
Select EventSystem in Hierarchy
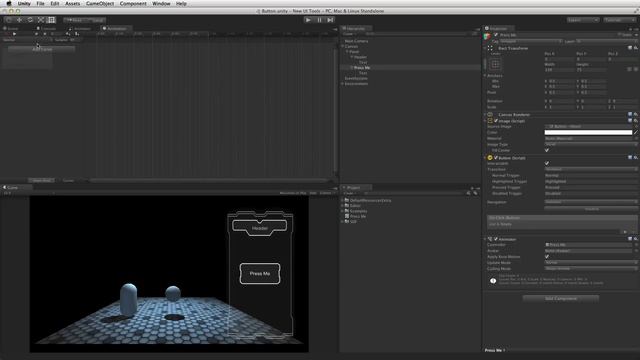pyautogui.click(x=356, y=78)
